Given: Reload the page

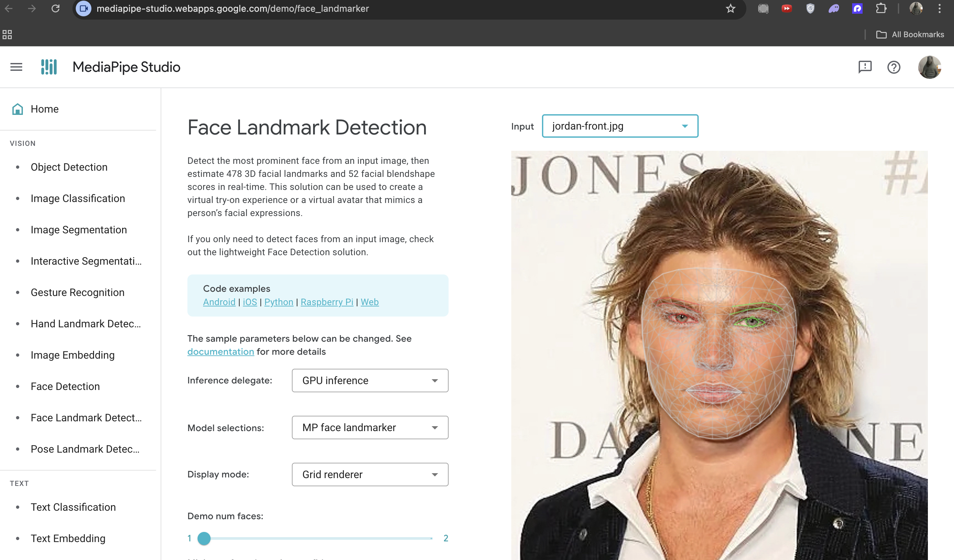Looking at the screenshot, I should tap(55, 8).
